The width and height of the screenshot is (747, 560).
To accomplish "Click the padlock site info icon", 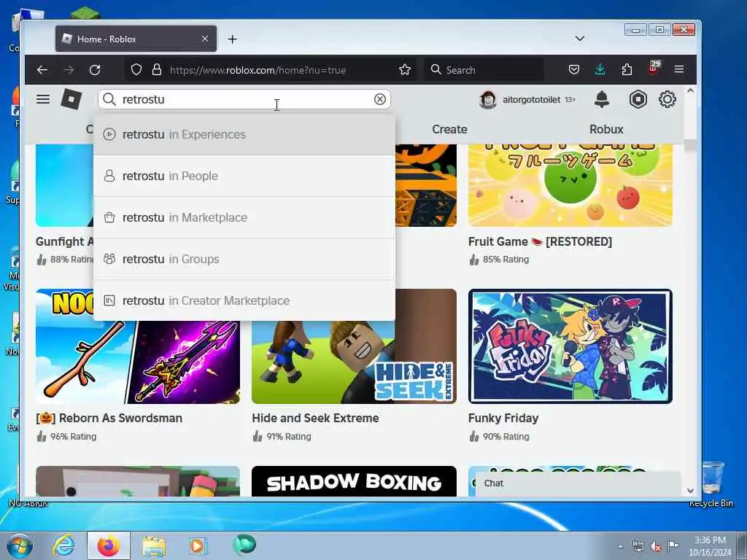I will pos(156,70).
